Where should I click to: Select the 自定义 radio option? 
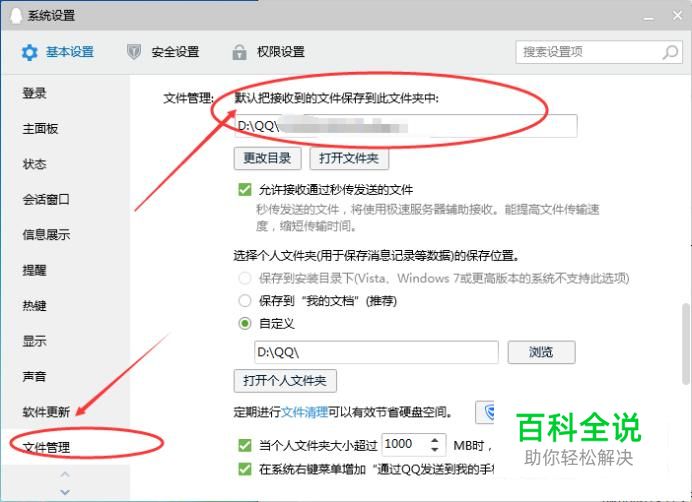244,323
